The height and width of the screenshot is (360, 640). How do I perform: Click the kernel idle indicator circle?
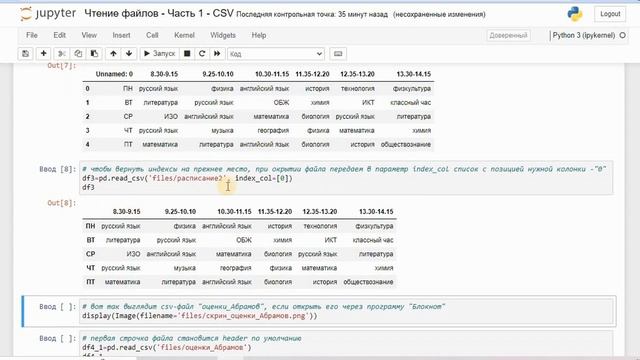pyautogui.click(x=622, y=36)
